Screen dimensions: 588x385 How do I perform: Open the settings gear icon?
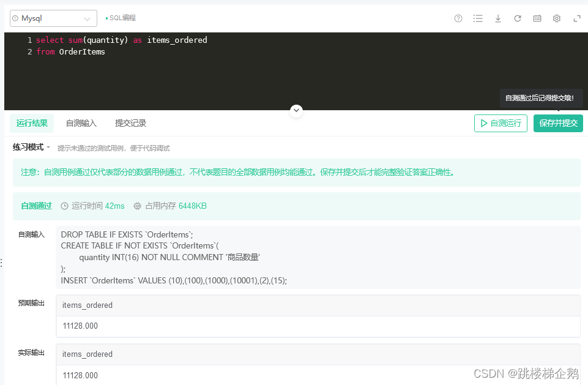tap(557, 18)
